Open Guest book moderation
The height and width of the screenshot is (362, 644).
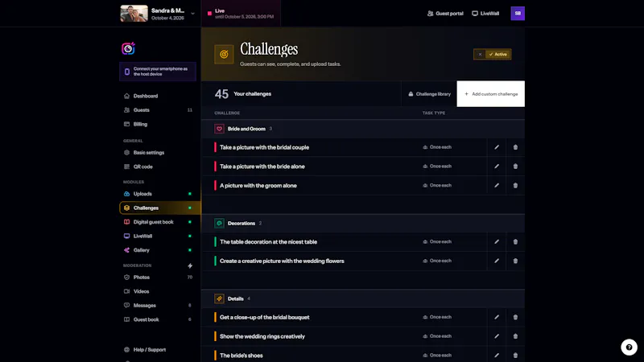click(158, 319)
